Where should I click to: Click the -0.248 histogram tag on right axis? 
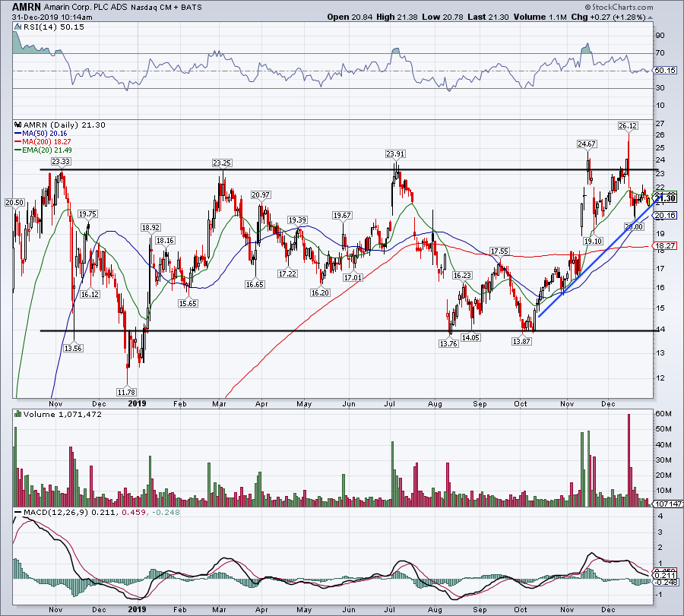[x=666, y=583]
